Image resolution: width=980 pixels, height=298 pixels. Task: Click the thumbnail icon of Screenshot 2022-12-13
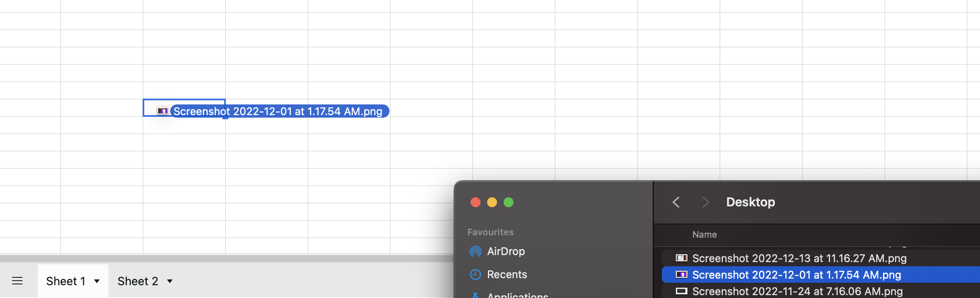click(681, 258)
